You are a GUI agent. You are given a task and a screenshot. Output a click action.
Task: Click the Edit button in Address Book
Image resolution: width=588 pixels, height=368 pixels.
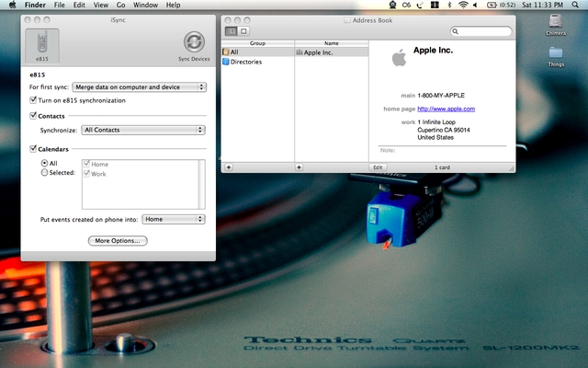[x=378, y=167]
